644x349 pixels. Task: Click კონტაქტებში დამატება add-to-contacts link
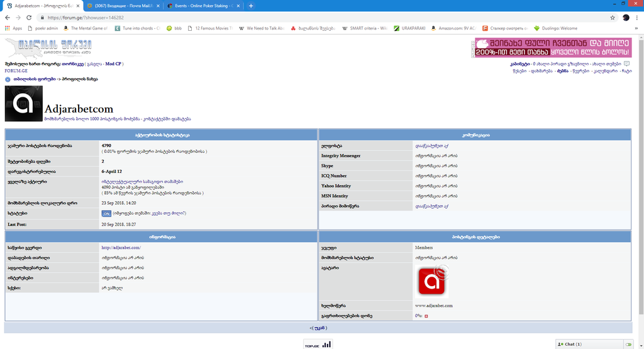coord(167,119)
